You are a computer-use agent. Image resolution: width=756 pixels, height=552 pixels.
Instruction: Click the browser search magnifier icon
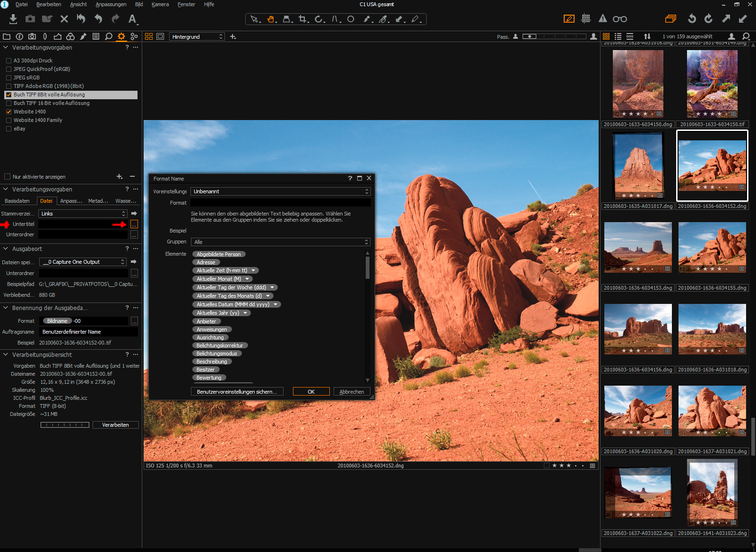coord(746,36)
